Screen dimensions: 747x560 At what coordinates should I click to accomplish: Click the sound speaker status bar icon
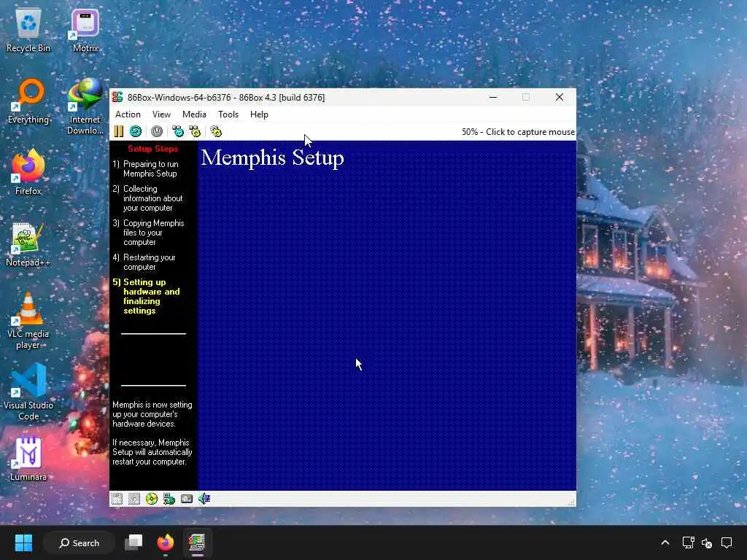pyautogui.click(x=204, y=499)
